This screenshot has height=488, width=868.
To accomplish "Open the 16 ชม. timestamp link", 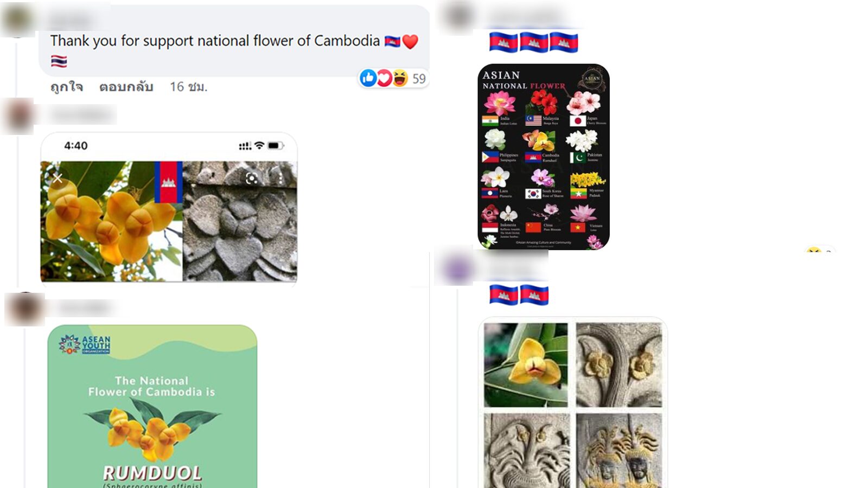I will click(188, 87).
